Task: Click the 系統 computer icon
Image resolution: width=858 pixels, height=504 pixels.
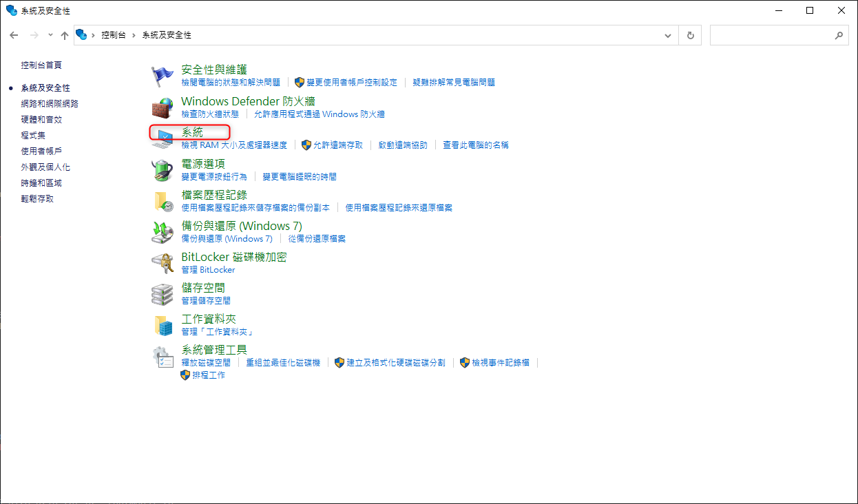Action: coord(163,138)
